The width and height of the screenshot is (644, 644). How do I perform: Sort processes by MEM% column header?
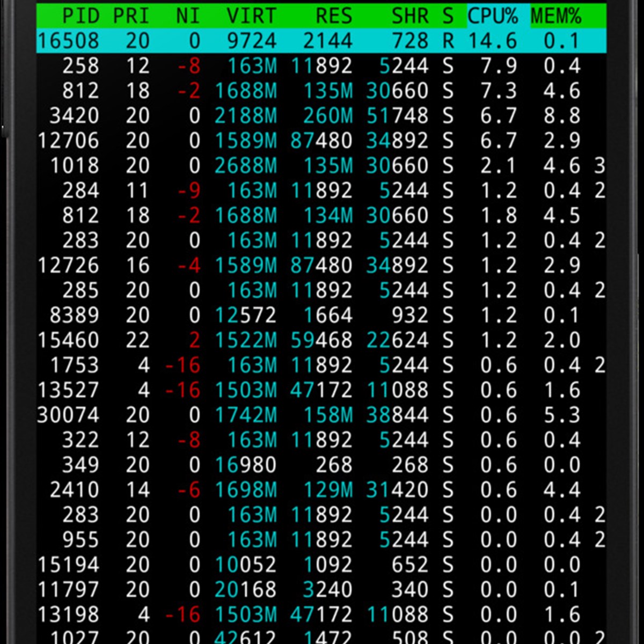coord(556,16)
